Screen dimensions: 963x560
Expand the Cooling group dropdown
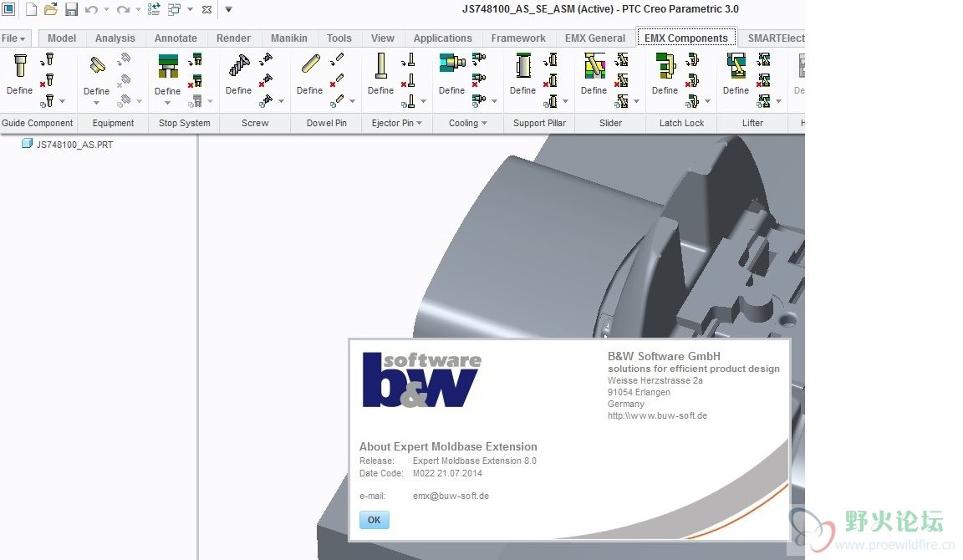[485, 123]
